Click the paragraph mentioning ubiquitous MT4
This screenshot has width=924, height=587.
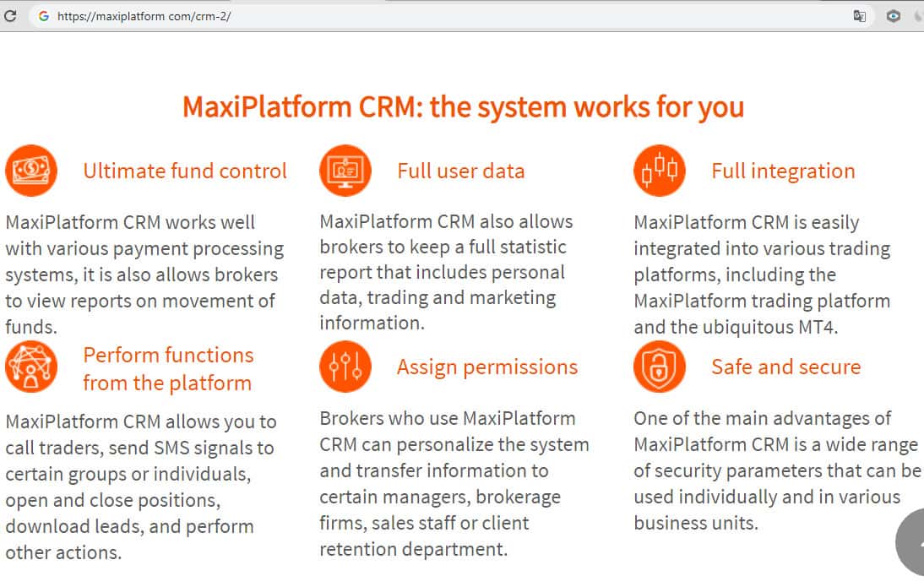(x=762, y=274)
